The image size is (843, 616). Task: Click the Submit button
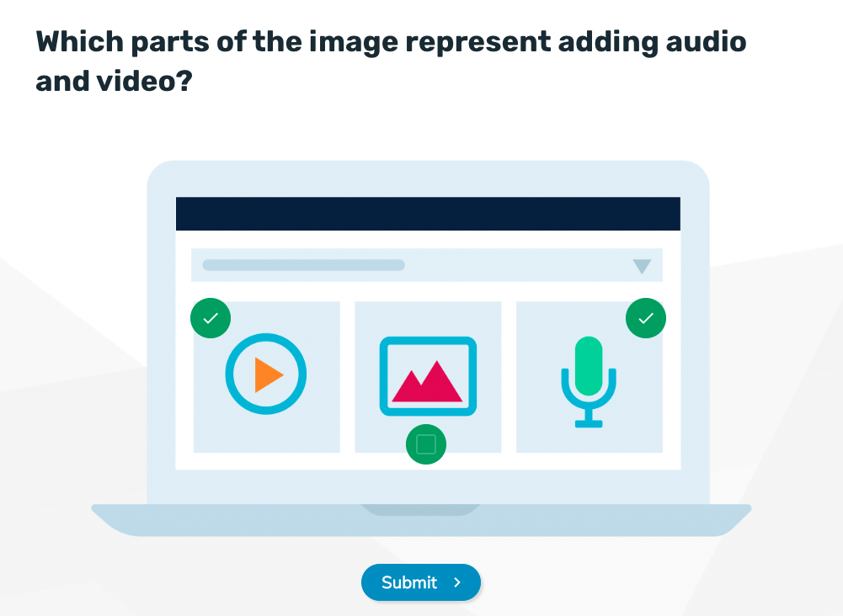[420, 582]
